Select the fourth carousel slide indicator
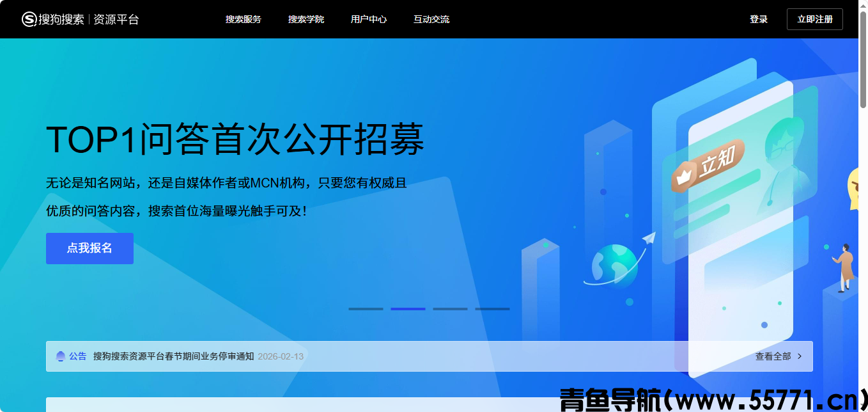Screen dimensions: 868x412 click(492, 309)
